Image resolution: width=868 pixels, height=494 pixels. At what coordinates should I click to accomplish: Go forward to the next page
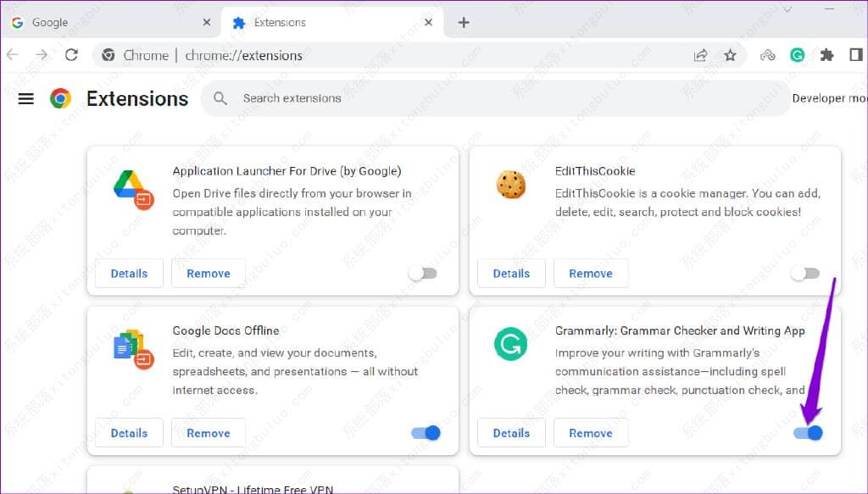coord(42,55)
